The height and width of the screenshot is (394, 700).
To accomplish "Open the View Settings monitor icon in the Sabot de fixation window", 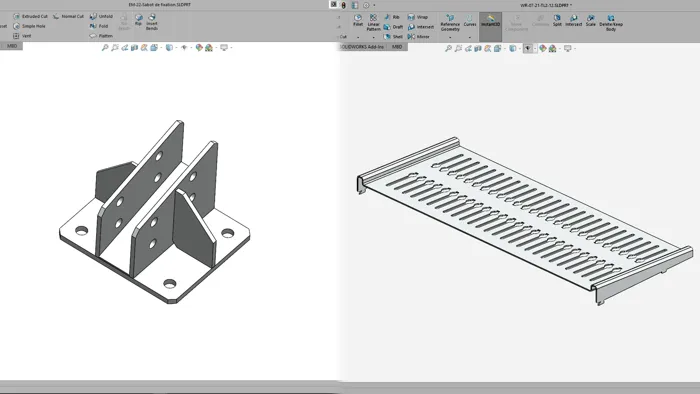I will click(x=224, y=47).
